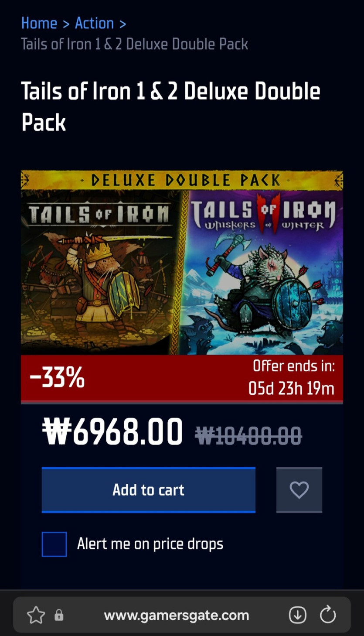Viewport: 364px width, 636px height.
Task: Bookmark the page using the star icon
Action: pos(36,615)
